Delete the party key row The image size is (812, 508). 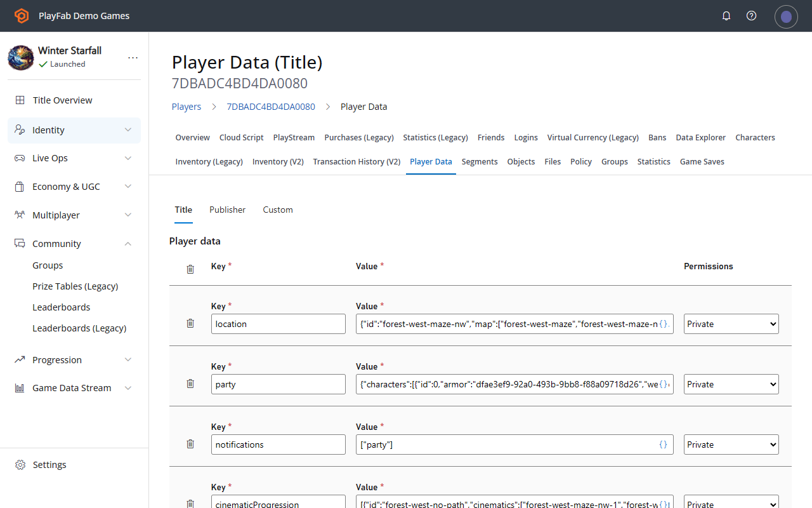tap(190, 384)
